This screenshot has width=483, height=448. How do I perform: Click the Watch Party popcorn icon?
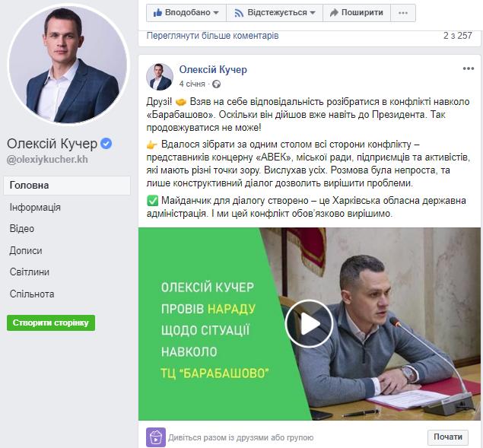pyautogui.click(x=156, y=437)
